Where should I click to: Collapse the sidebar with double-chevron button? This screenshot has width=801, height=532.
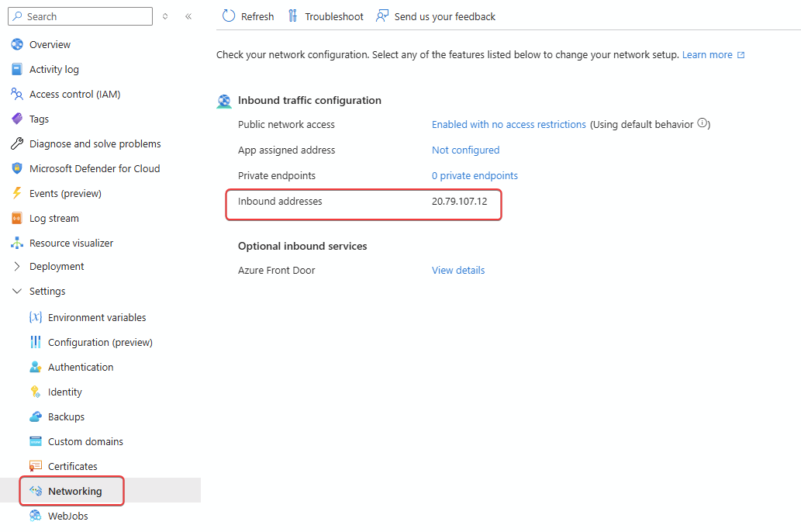point(188,16)
